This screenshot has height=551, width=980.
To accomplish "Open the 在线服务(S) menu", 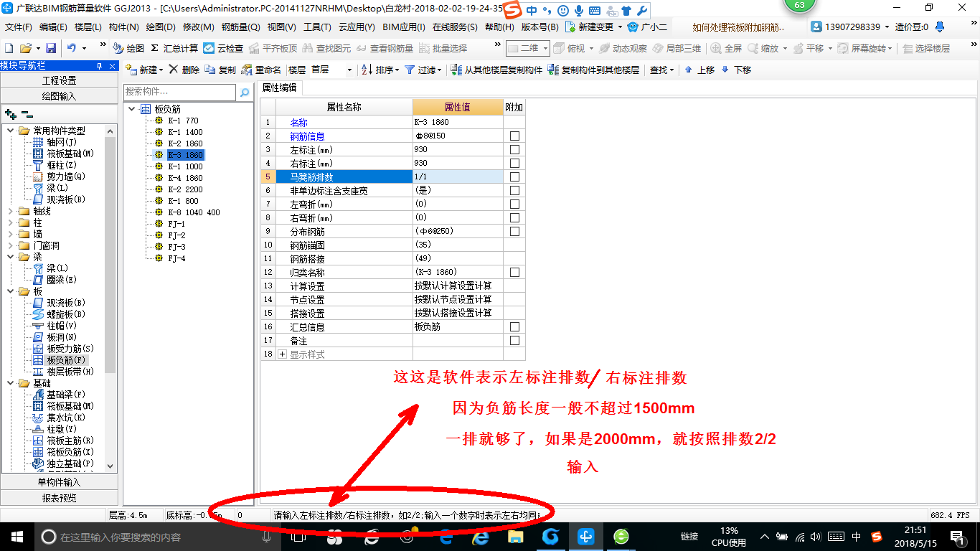I will click(455, 27).
